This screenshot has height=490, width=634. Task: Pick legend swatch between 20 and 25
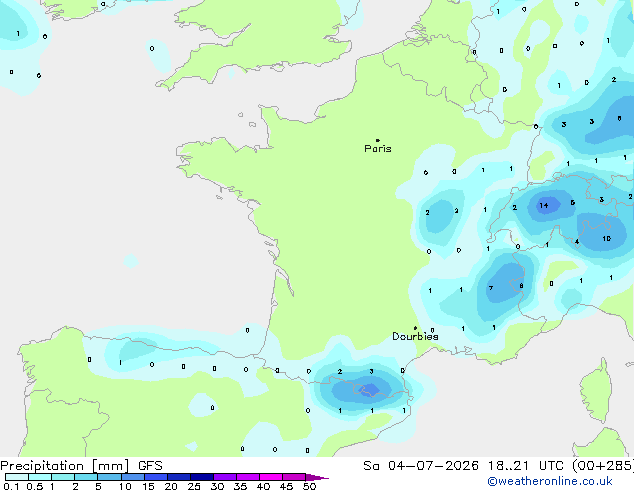(179, 477)
